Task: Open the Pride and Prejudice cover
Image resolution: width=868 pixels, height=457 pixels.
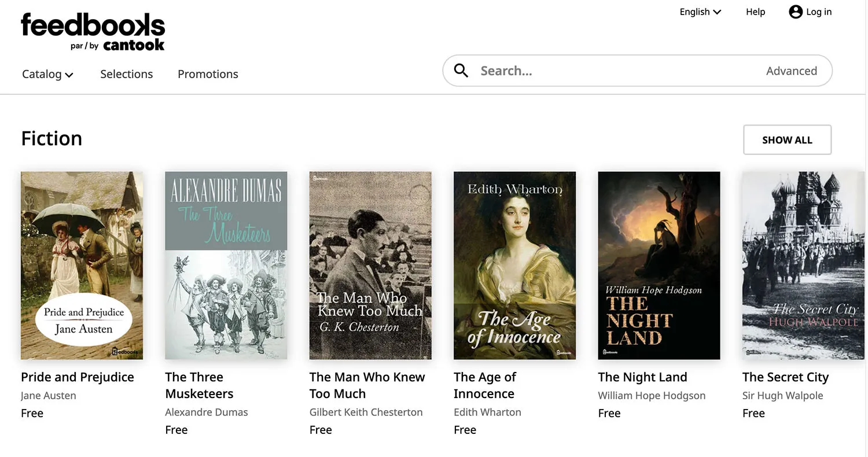Action: coord(82,265)
